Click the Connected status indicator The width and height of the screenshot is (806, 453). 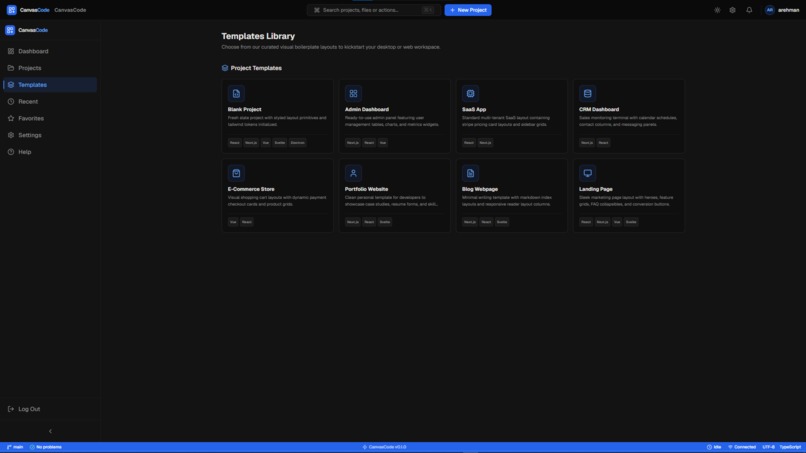coord(742,447)
